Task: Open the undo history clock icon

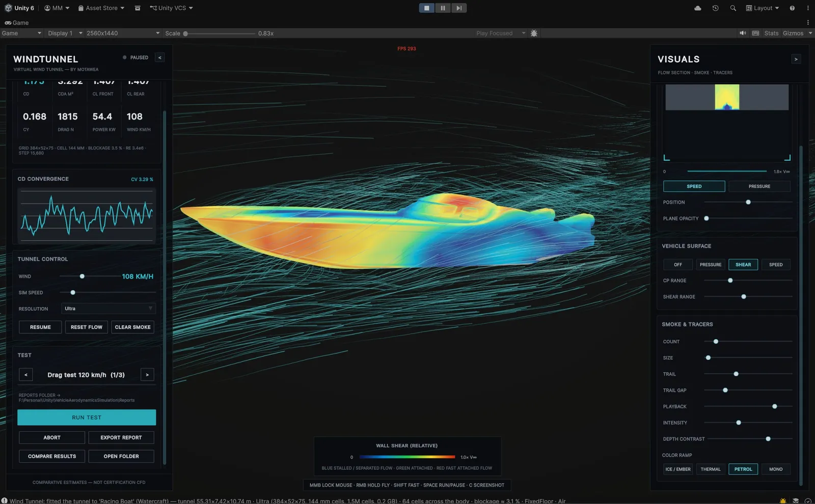Action: point(715,8)
